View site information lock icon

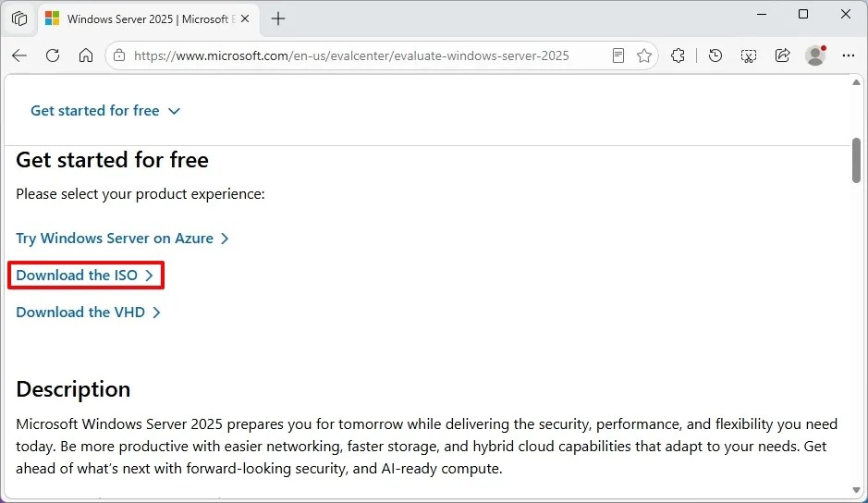(119, 55)
